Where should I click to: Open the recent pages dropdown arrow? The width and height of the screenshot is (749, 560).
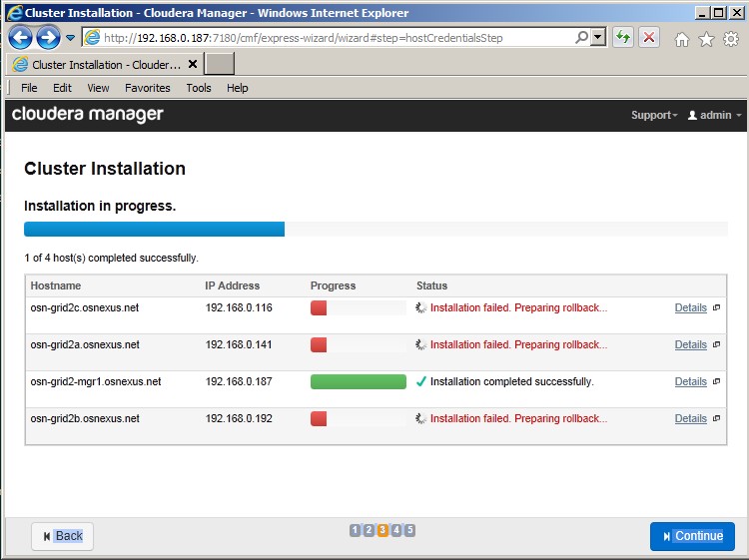(70, 38)
